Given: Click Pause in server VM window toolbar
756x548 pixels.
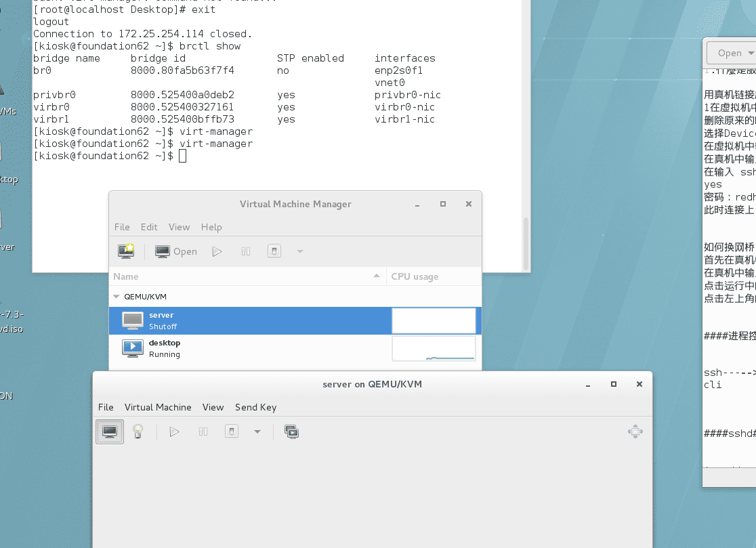Looking at the screenshot, I should [x=203, y=432].
